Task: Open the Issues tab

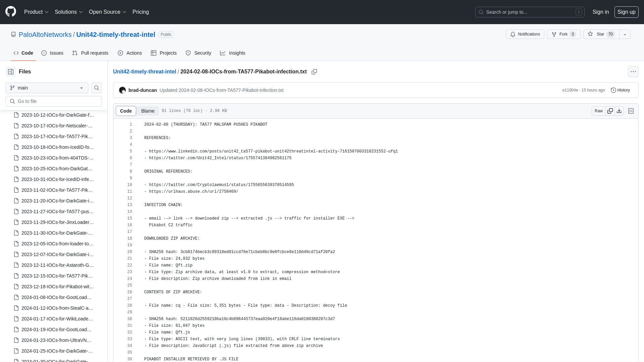Action: (x=52, y=53)
